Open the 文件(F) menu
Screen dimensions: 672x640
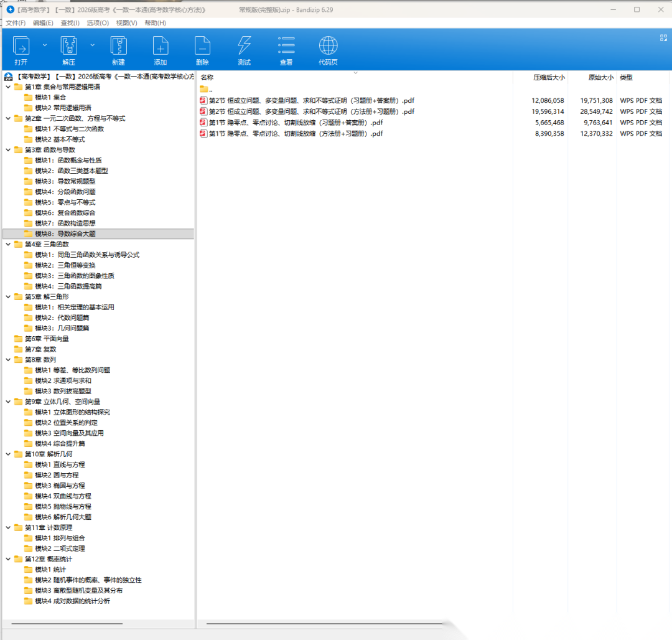[x=16, y=23]
